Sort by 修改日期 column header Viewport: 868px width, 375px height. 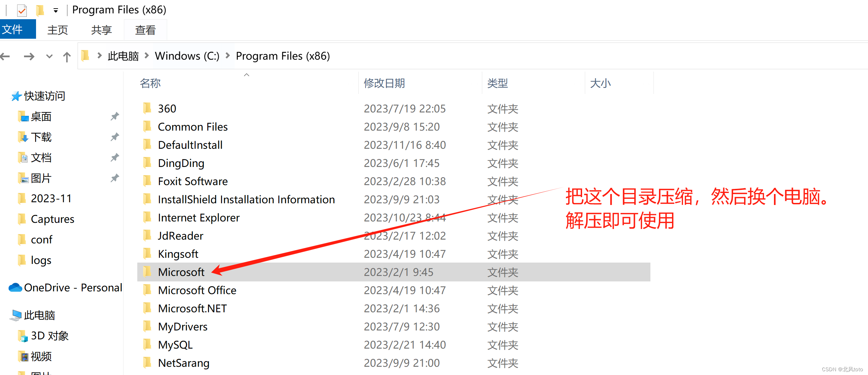(384, 83)
